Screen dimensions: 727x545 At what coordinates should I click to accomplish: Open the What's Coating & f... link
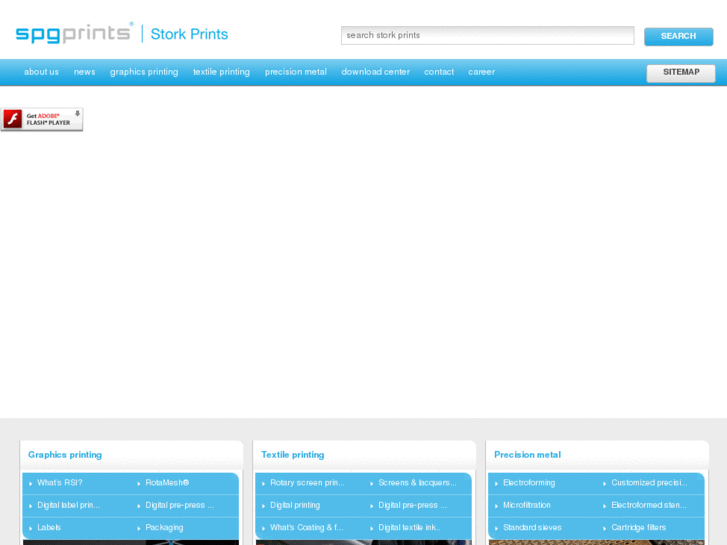(306, 527)
